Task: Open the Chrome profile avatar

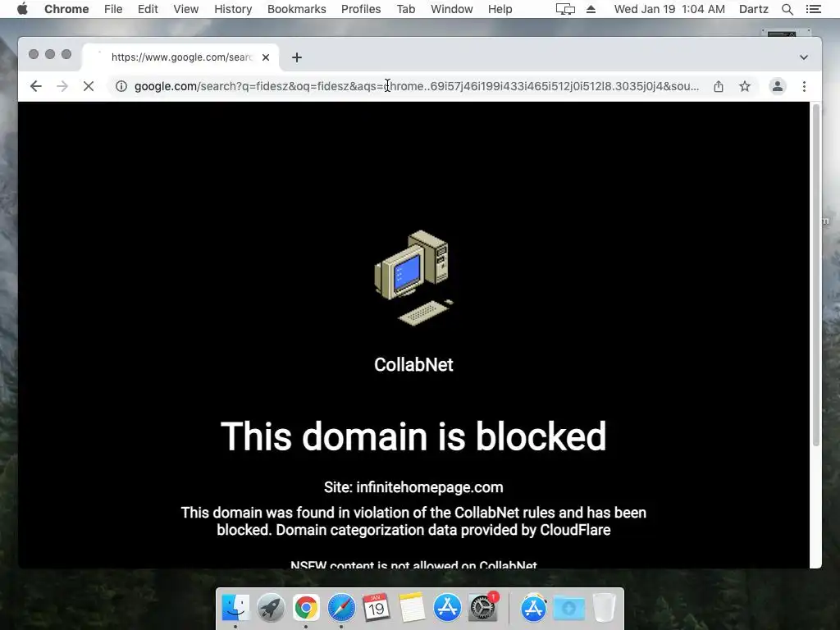Action: coord(778,86)
